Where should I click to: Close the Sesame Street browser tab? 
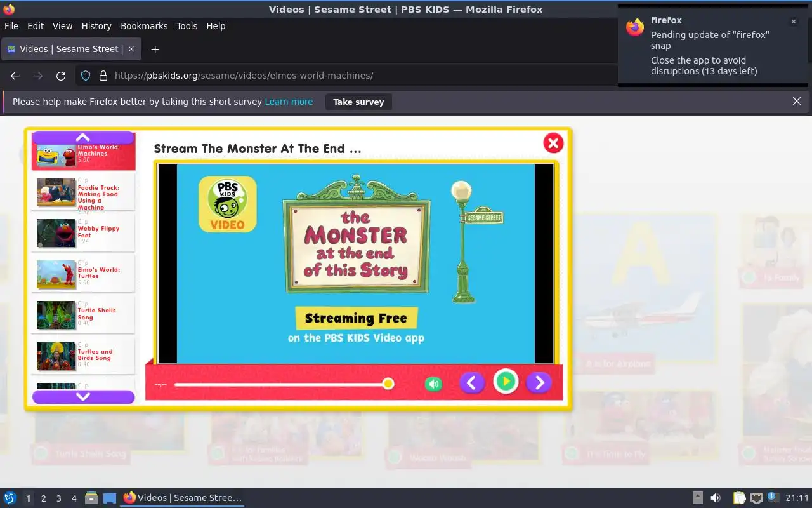coord(131,49)
